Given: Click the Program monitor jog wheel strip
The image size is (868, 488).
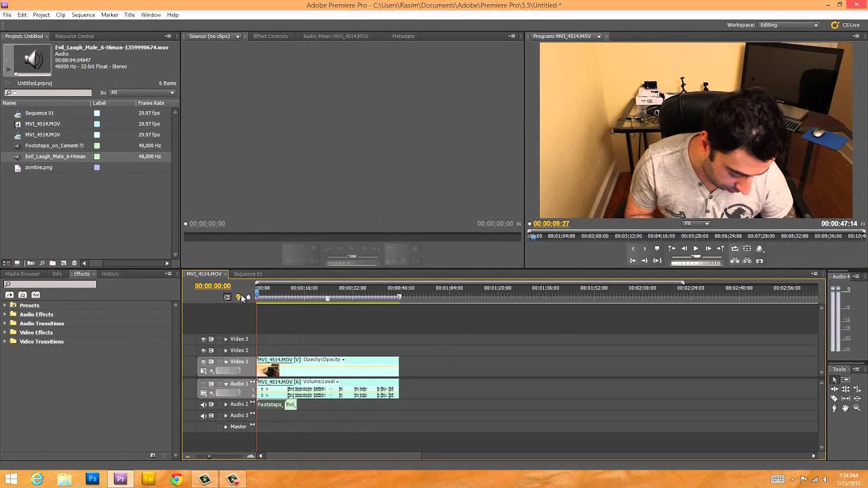Looking at the screenshot, I should click(x=696, y=263).
